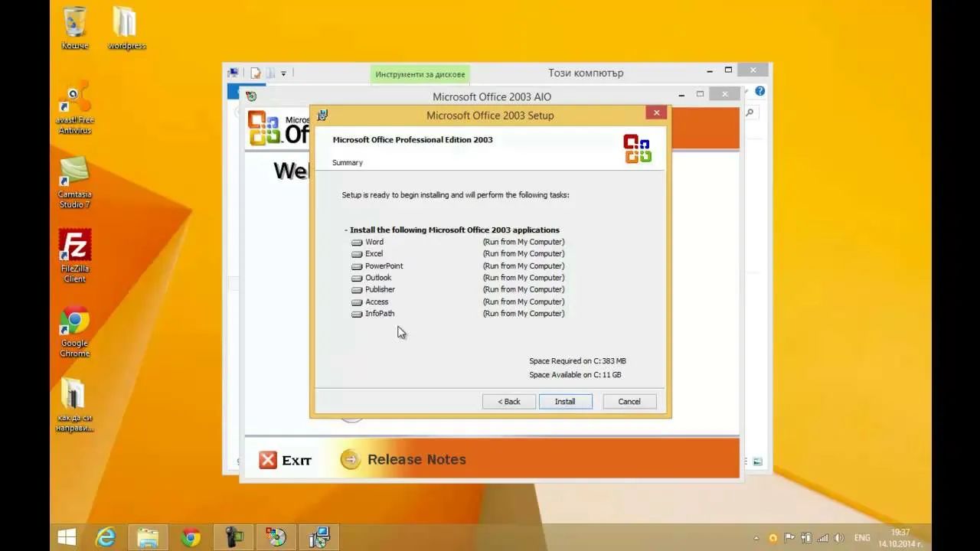Switch to the Disk Tools ribbon tab
980x551 pixels.
pyautogui.click(x=420, y=74)
